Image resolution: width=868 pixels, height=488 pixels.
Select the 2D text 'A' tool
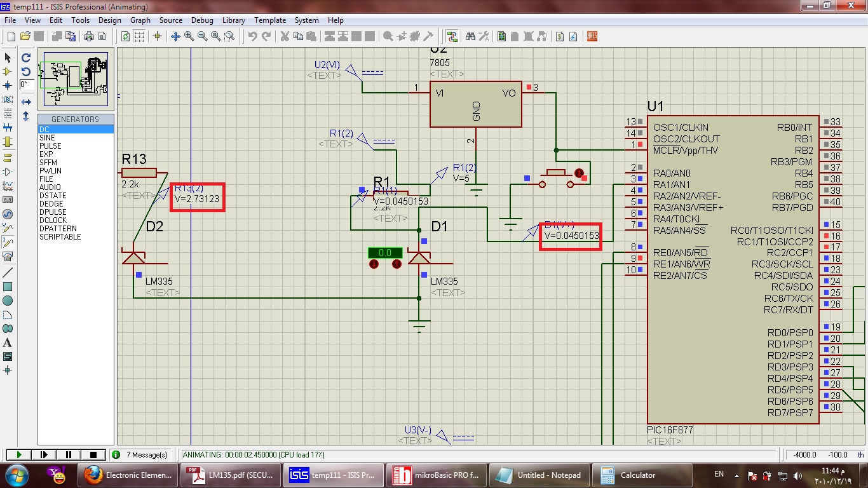click(8, 342)
